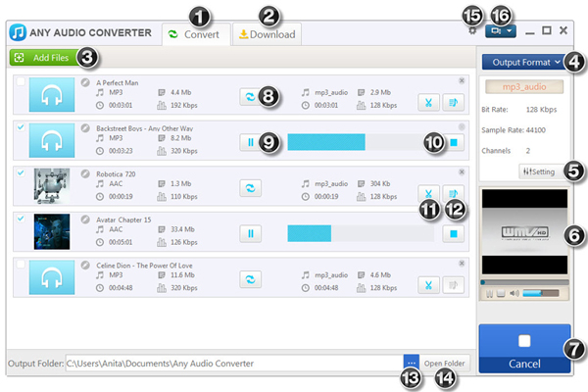Uncheck the Robotica 720 checkbox
The image size is (588, 392).
coord(21,172)
